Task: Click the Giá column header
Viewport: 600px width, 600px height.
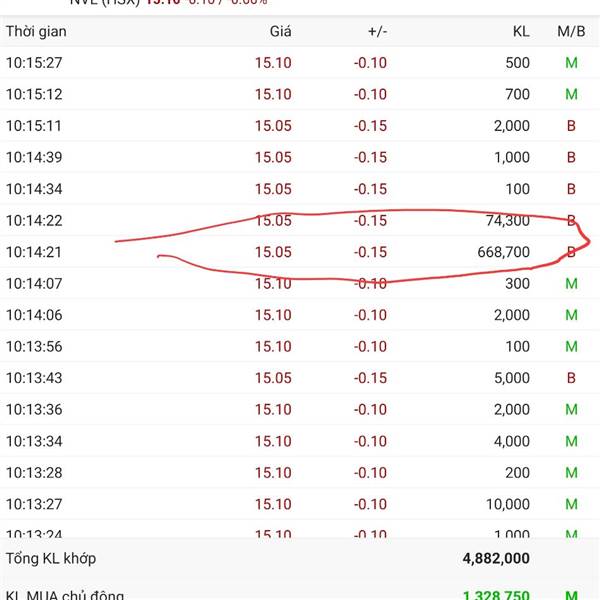Action: [280, 31]
